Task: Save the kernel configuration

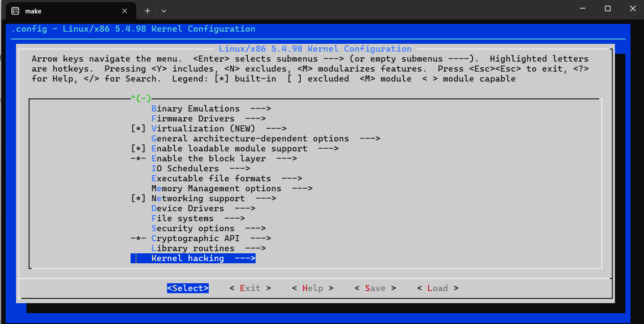Action: click(x=375, y=288)
